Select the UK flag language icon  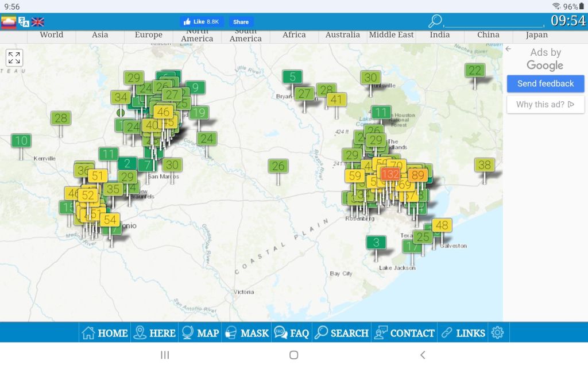(x=38, y=22)
